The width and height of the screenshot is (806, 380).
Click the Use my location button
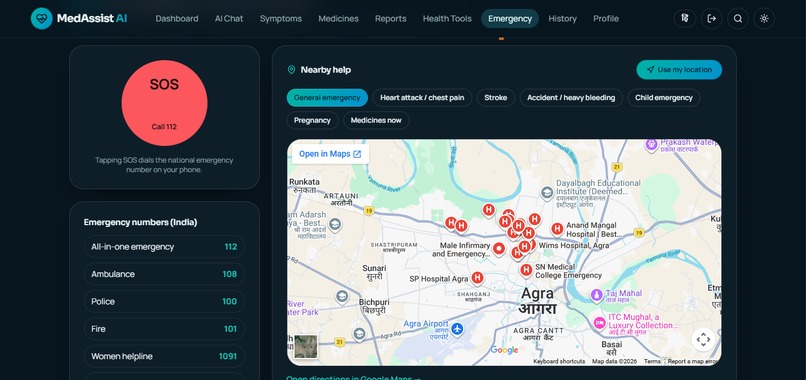pos(679,70)
